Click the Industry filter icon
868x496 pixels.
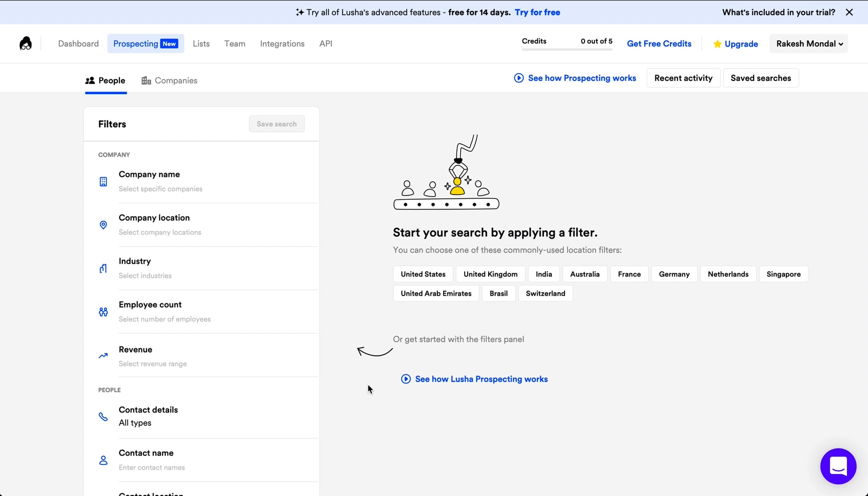(103, 268)
